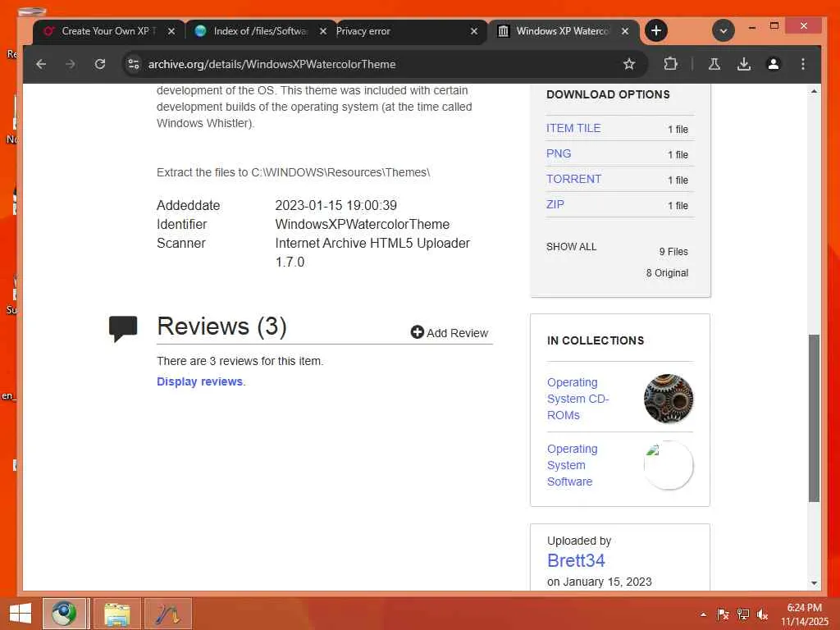Download the TORRENT file

tap(573, 179)
